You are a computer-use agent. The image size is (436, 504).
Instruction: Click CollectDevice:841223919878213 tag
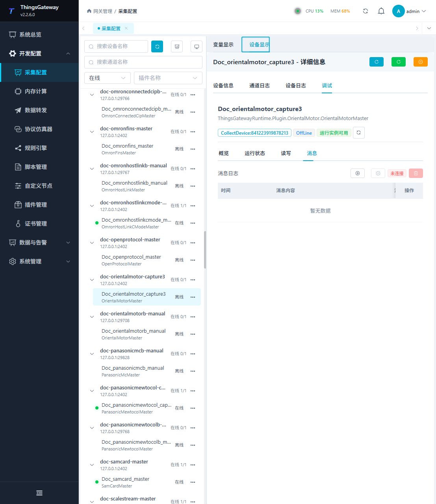pos(254,133)
